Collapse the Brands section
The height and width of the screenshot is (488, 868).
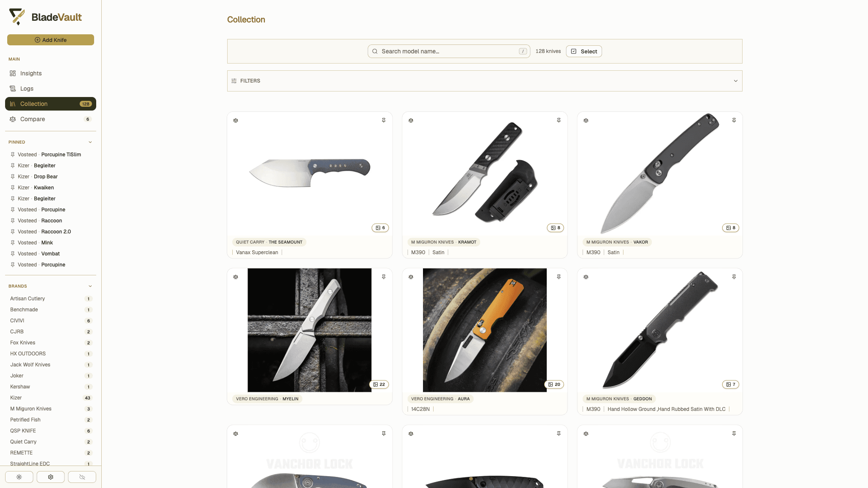click(x=90, y=286)
